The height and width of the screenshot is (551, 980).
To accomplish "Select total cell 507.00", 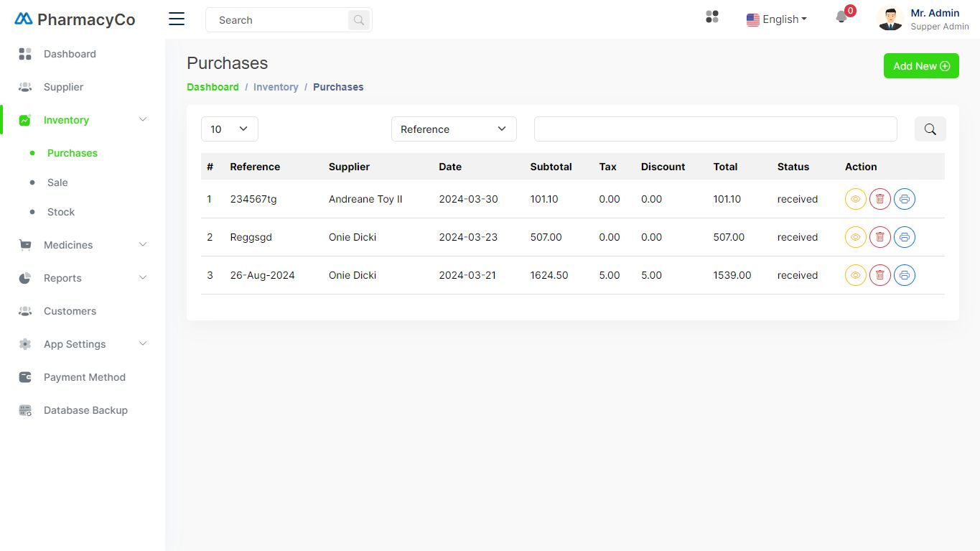I will click(x=729, y=237).
